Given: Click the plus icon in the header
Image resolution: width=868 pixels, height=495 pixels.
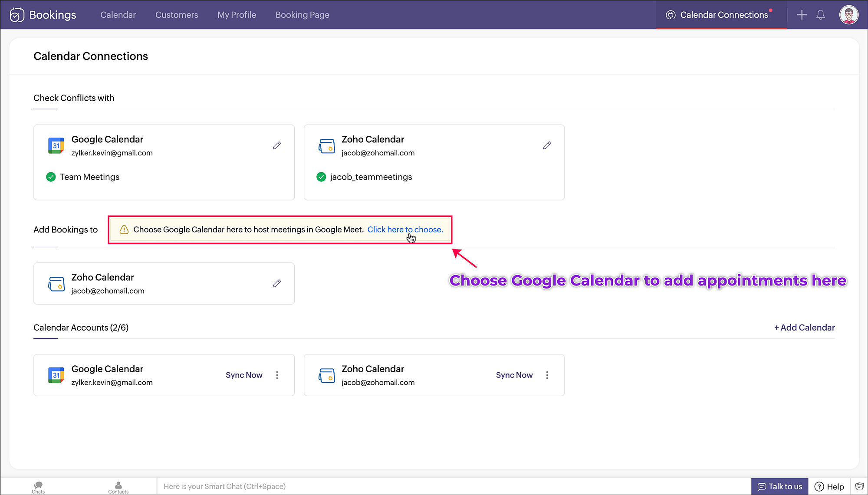Looking at the screenshot, I should click(802, 15).
